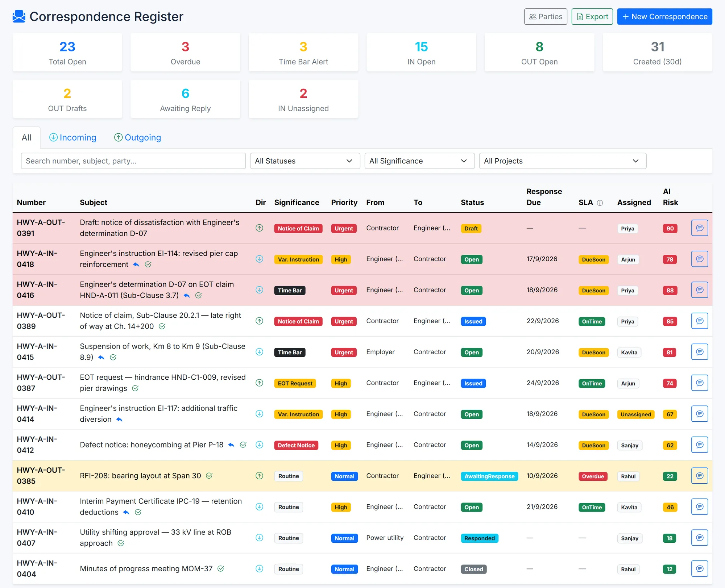Screen dimensions: 725x588
Task: Click Time Bar Alert stat card
Action: 303,53
